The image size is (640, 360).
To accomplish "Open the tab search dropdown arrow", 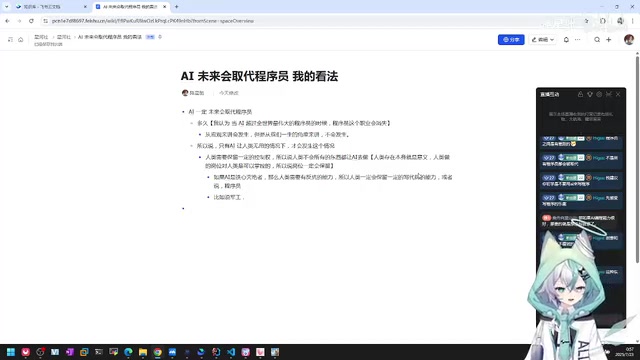I will point(6,7).
